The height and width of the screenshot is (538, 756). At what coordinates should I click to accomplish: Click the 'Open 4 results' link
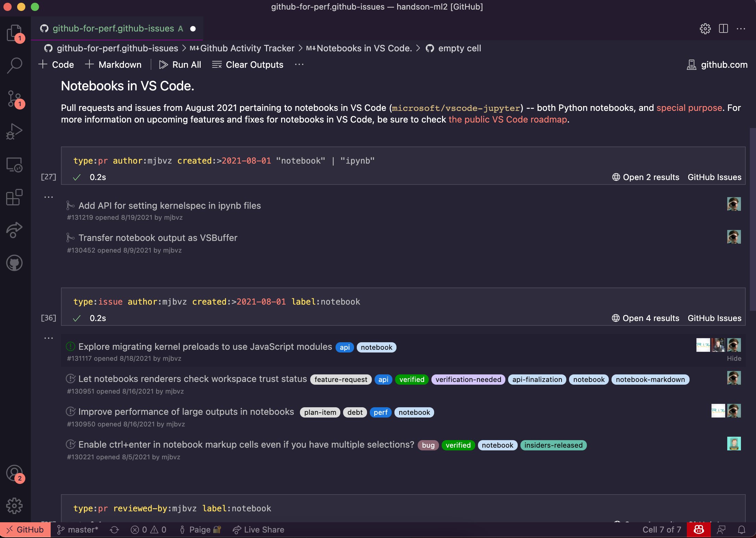point(645,318)
